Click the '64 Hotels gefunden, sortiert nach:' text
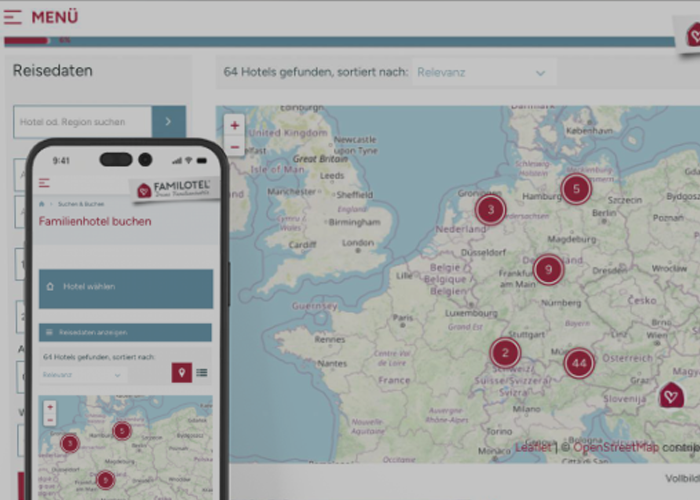 point(316,72)
